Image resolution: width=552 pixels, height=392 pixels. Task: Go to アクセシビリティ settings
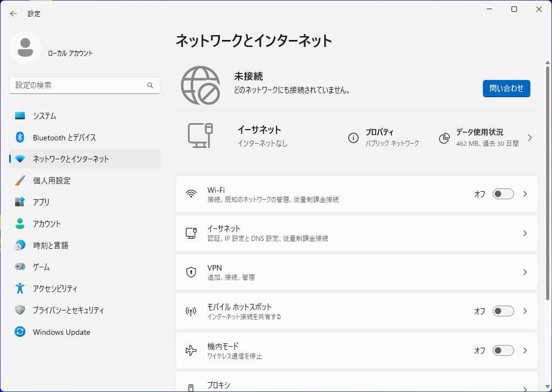[x=85, y=288]
